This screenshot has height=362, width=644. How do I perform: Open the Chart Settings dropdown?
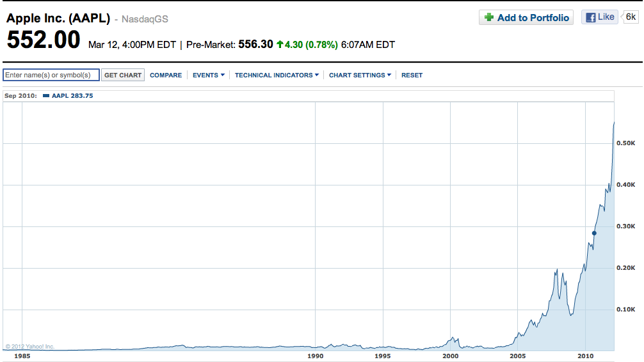pos(360,75)
